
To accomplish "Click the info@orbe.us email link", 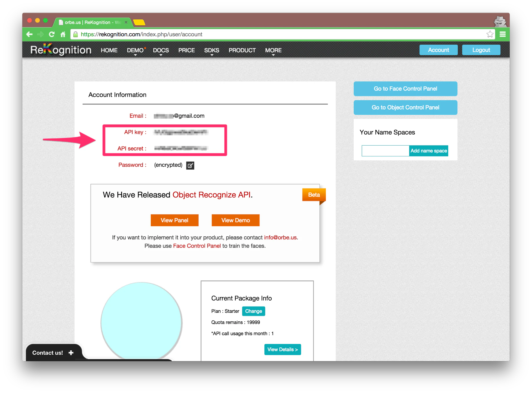I will tap(280, 238).
